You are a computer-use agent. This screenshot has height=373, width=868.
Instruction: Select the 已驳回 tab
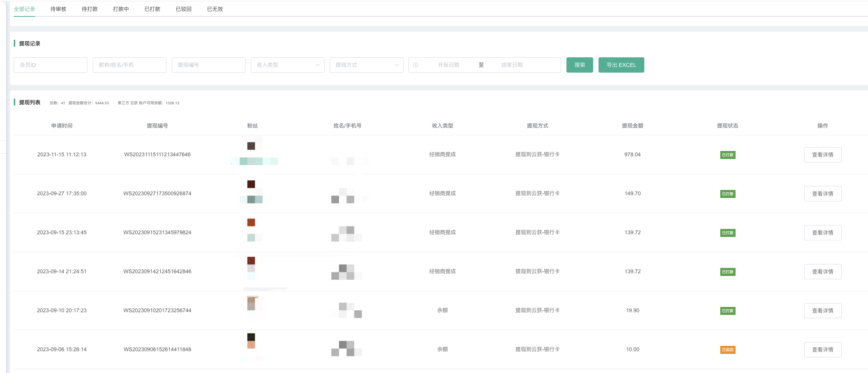point(184,9)
